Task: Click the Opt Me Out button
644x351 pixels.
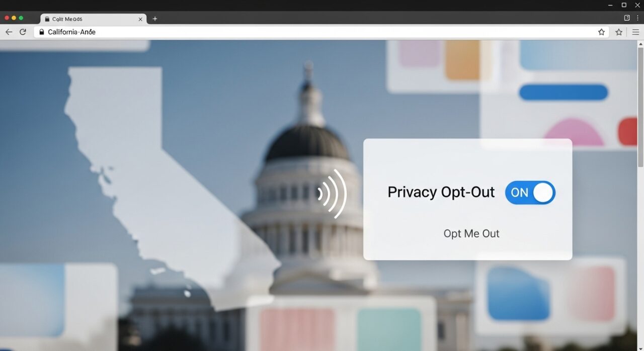Action: 471,233
